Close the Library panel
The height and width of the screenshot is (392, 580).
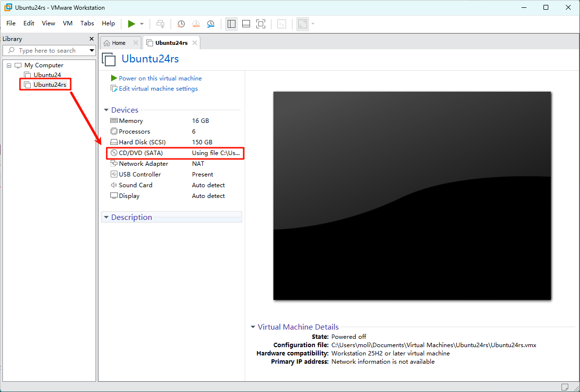tap(92, 39)
